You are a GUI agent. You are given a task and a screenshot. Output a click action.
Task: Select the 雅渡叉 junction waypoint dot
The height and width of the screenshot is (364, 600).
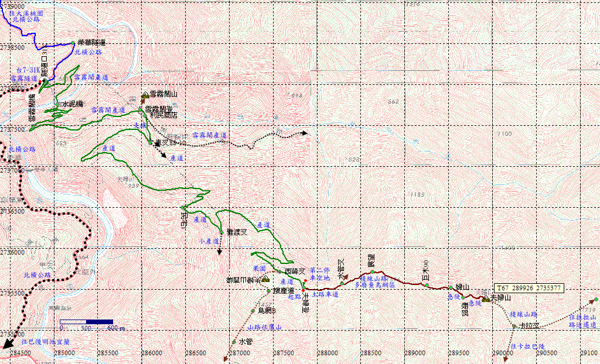[x=221, y=232]
